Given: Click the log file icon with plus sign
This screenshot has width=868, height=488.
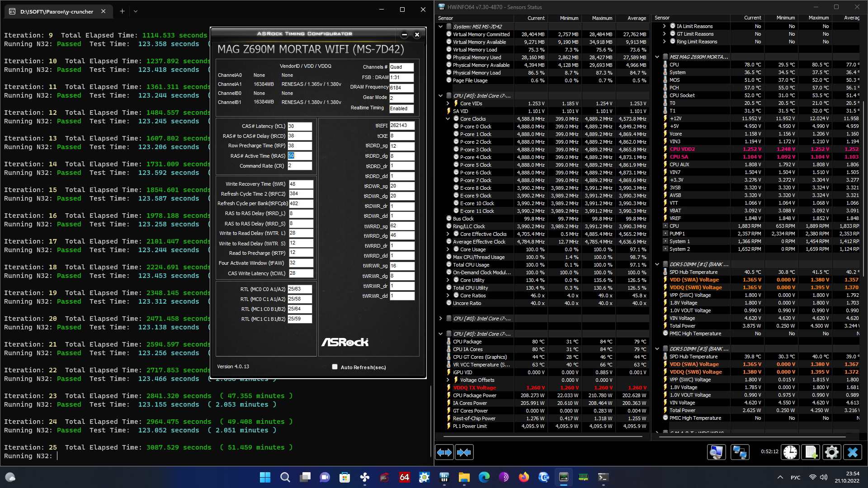Looking at the screenshot, I should coord(811,452).
